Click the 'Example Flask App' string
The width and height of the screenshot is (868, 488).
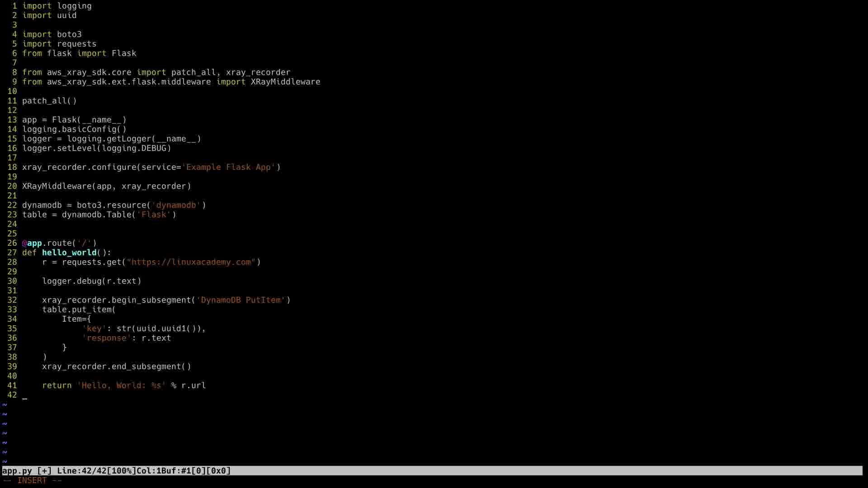pyautogui.click(x=228, y=167)
